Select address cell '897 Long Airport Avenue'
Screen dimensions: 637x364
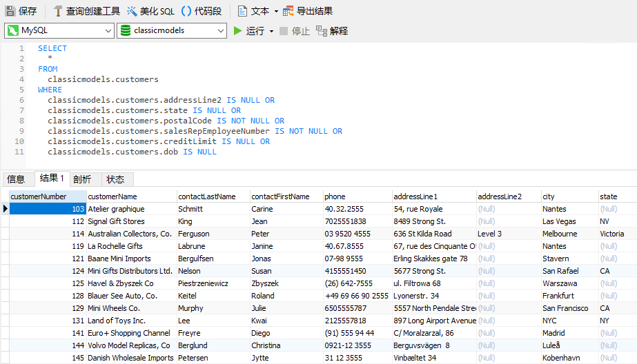pyautogui.click(x=434, y=321)
